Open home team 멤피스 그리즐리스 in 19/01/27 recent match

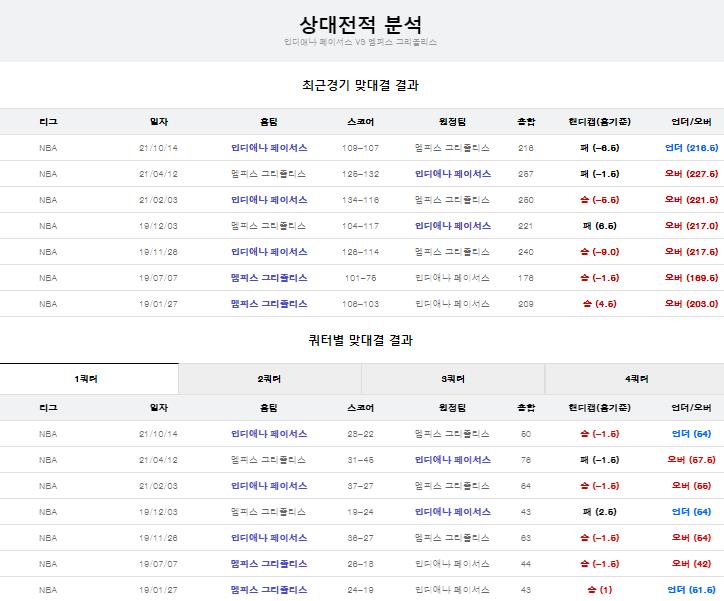[269, 304]
